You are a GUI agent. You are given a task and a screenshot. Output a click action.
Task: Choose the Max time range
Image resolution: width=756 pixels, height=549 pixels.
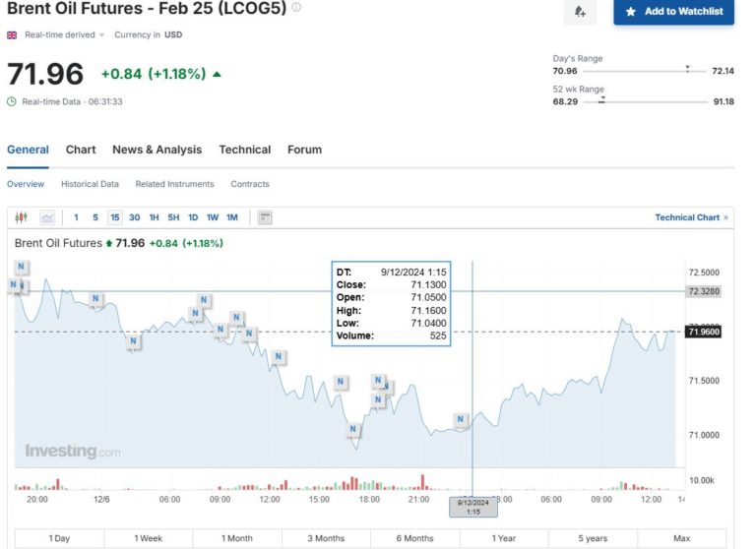[681, 538]
